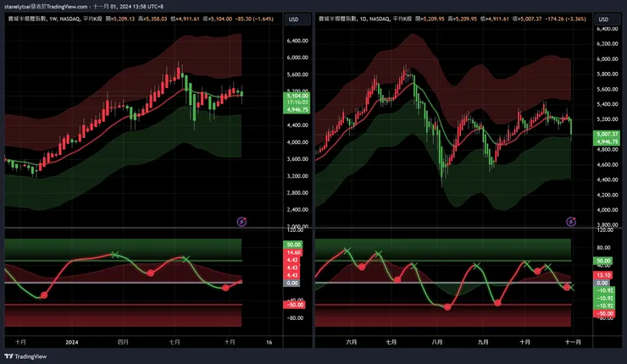
Task: Click the daily oscillator's gray 0.00 label
Action: coord(602,283)
